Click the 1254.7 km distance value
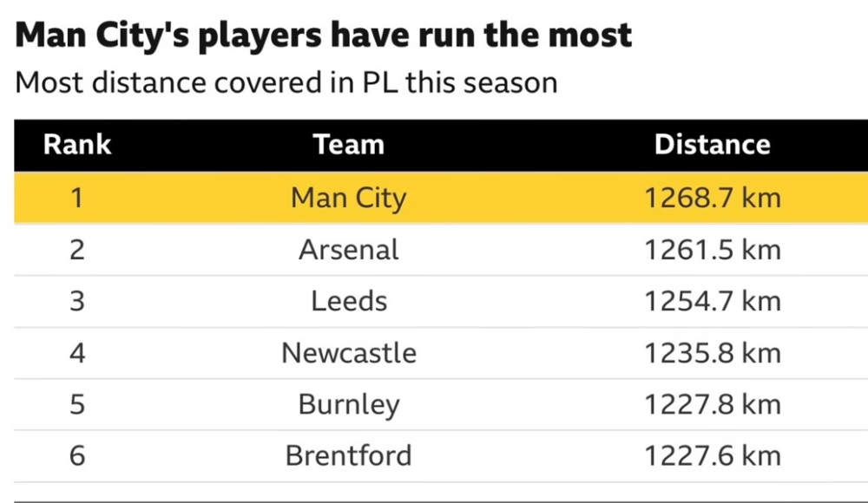Screen dimensions: 868x503 click(x=712, y=301)
